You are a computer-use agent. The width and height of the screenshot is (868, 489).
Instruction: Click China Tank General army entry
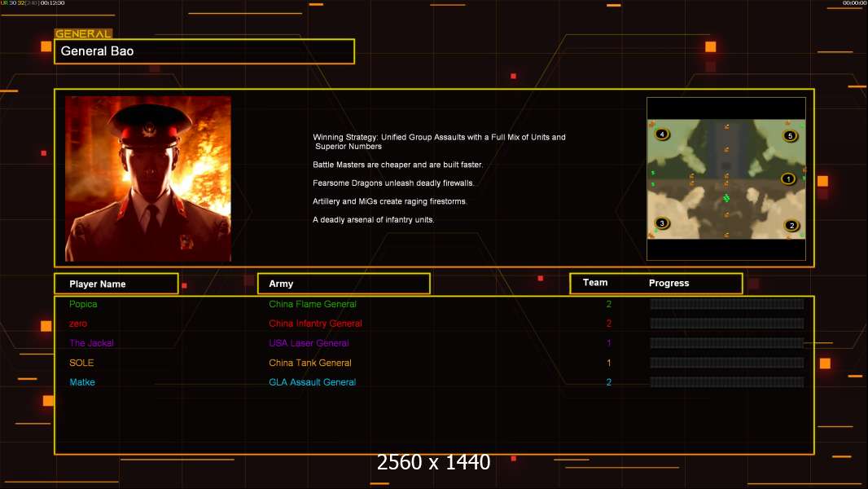310,363
